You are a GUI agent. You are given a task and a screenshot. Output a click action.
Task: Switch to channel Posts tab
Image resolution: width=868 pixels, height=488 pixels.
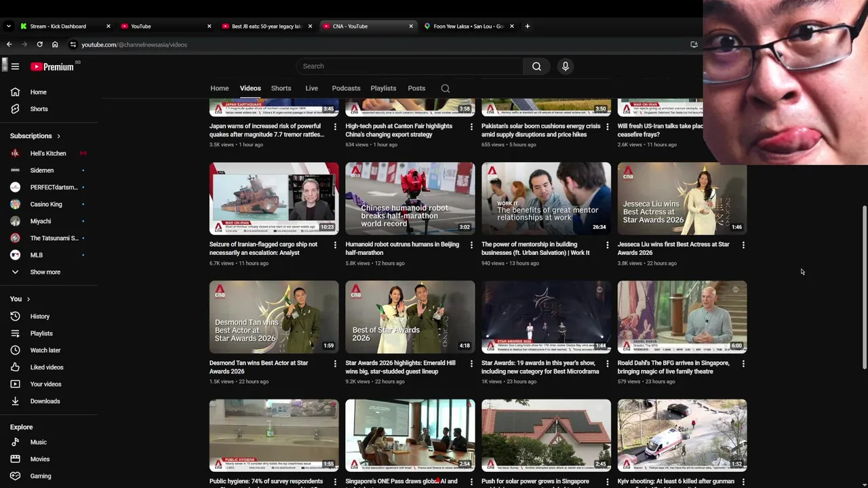(x=416, y=88)
